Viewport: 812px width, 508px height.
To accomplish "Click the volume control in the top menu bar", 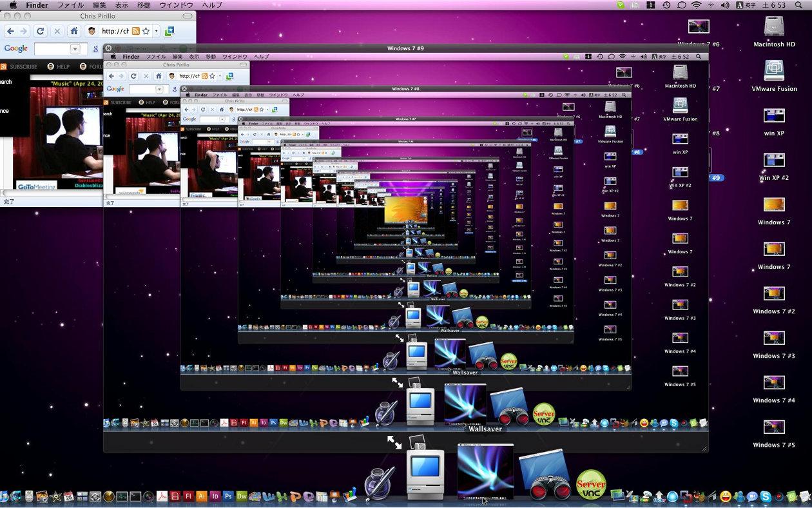I will 724,5.
